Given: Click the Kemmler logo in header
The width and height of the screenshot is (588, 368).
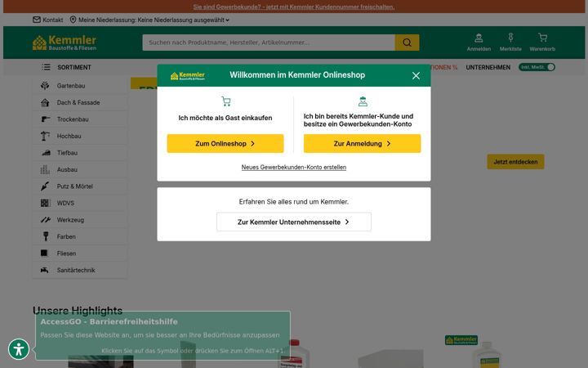Looking at the screenshot, I should click(x=65, y=43).
